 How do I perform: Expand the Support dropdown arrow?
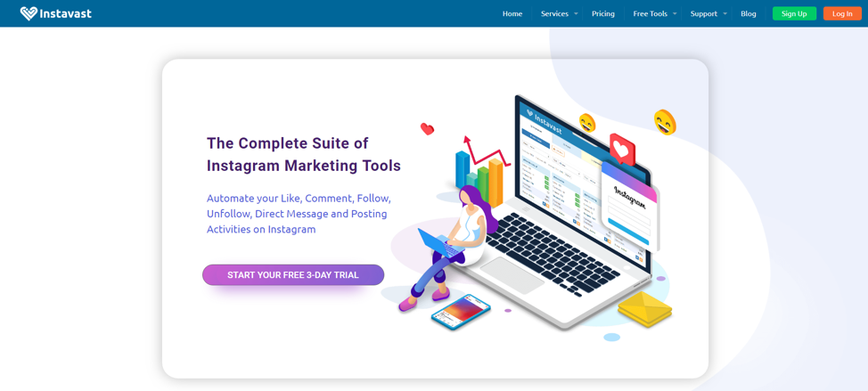click(x=725, y=13)
